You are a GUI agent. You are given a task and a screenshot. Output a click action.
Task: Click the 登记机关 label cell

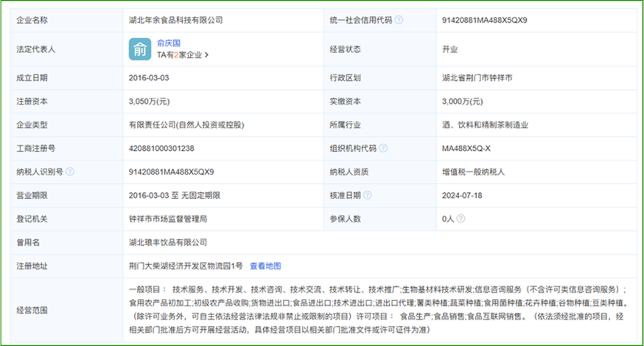[x=66, y=219]
